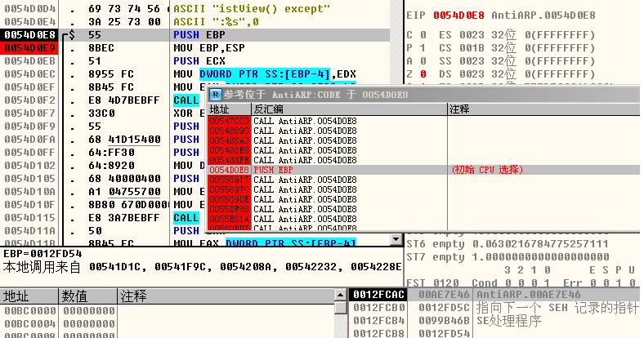The width and height of the screenshot is (644, 338).
Task: Click the 初始 CPU 选择 comment
Action: pos(487,170)
